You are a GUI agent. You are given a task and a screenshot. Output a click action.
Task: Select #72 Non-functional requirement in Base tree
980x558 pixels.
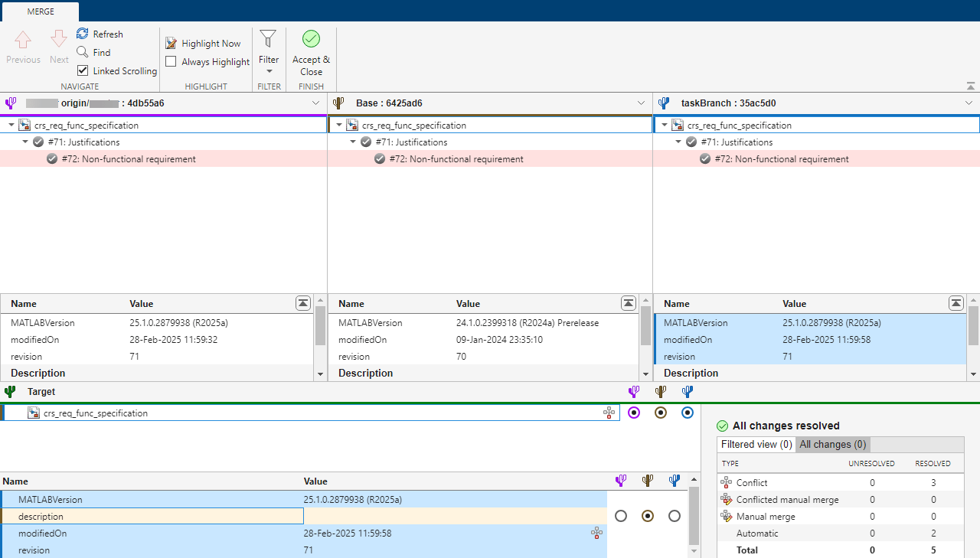(456, 159)
